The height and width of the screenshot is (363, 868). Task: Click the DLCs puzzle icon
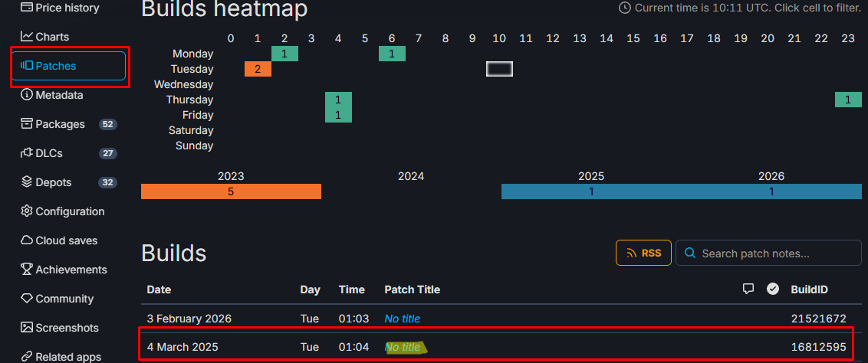tap(27, 153)
